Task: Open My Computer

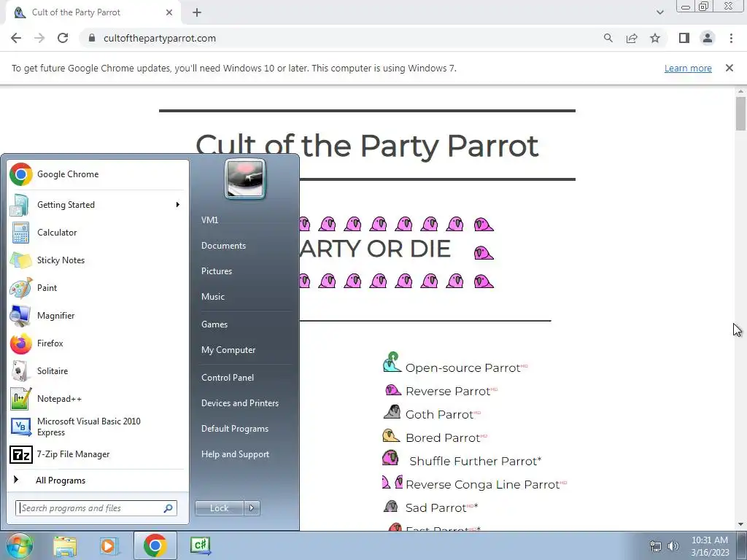Action: tap(245, 350)
